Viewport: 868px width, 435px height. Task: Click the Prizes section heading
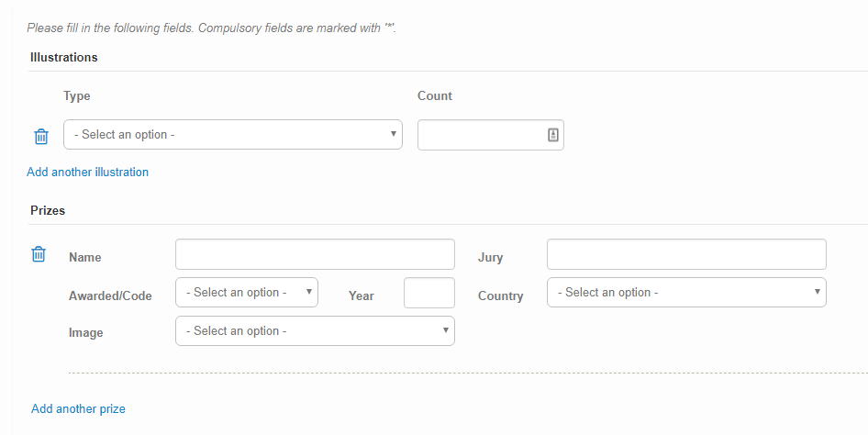click(x=48, y=210)
